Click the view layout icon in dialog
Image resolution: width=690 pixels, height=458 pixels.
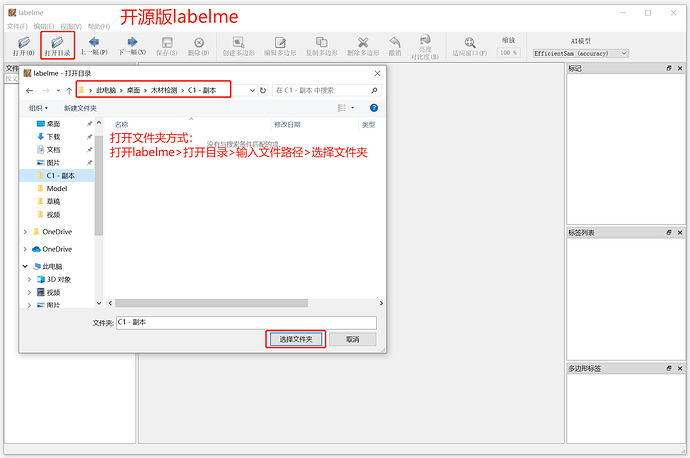coord(341,108)
